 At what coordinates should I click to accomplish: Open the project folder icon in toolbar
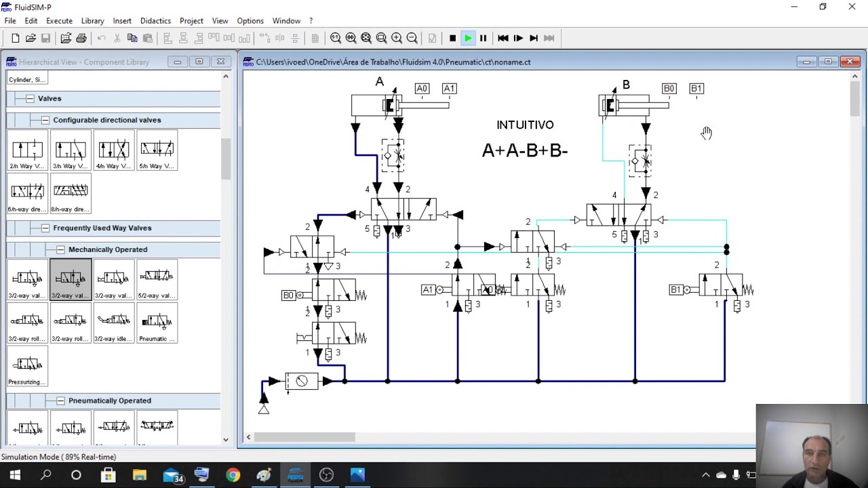(x=66, y=38)
